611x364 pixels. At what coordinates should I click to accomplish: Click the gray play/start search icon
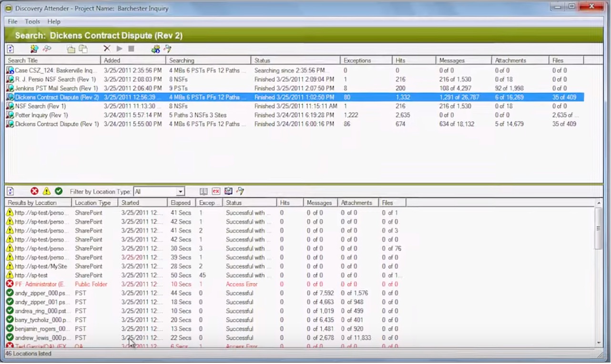(x=120, y=49)
